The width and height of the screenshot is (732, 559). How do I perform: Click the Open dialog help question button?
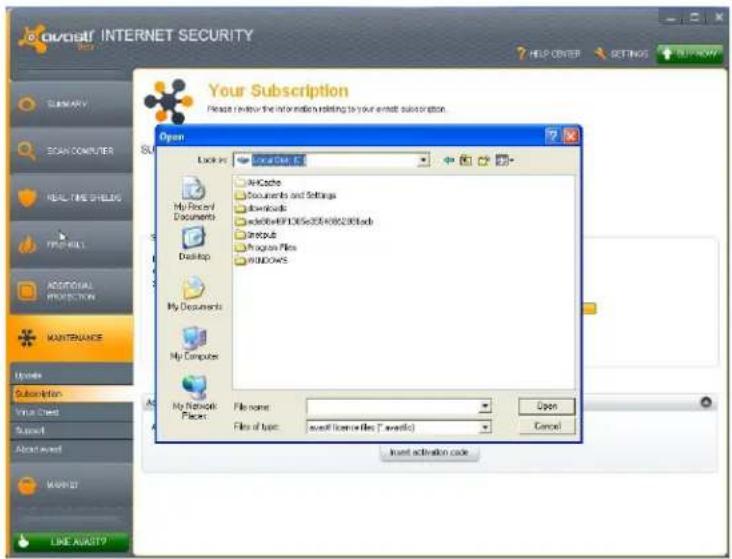click(x=552, y=136)
